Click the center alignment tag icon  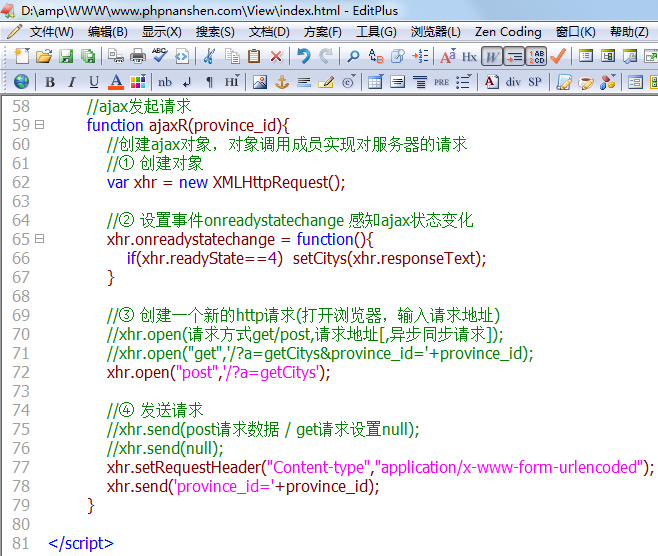pos(419,82)
